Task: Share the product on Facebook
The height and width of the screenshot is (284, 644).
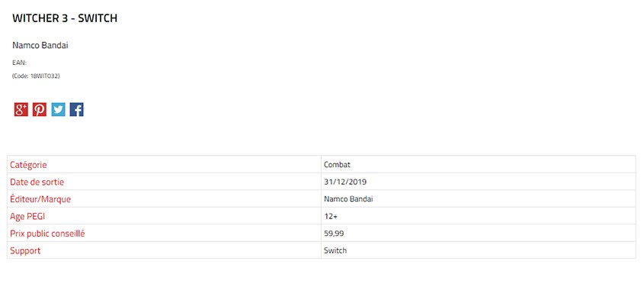Action: tap(77, 109)
